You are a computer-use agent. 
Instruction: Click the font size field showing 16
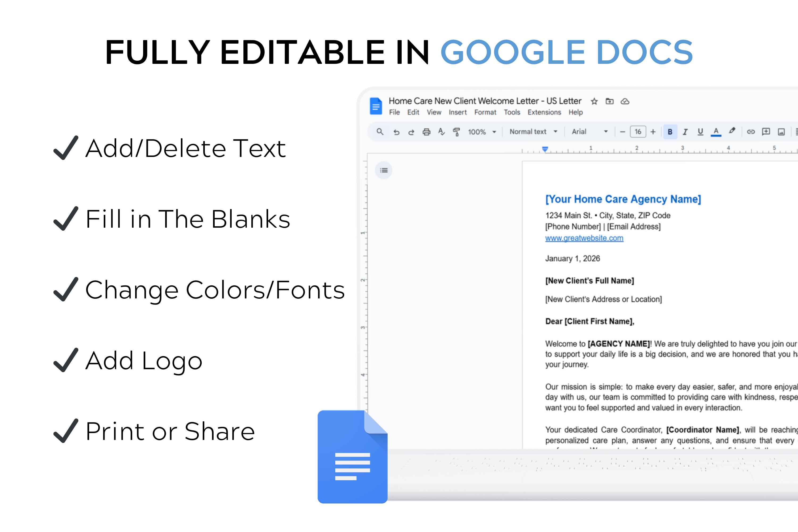pyautogui.click(x=638, y=132)
